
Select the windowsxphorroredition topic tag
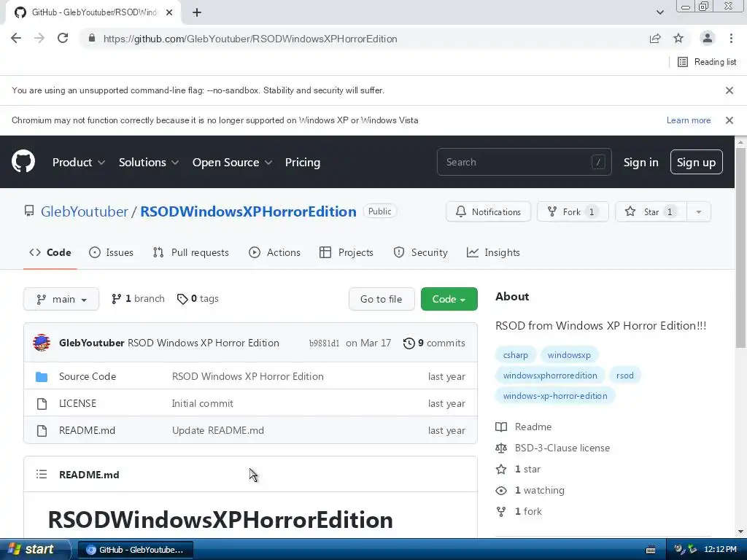pyautogui.click(x=550, y=376)
